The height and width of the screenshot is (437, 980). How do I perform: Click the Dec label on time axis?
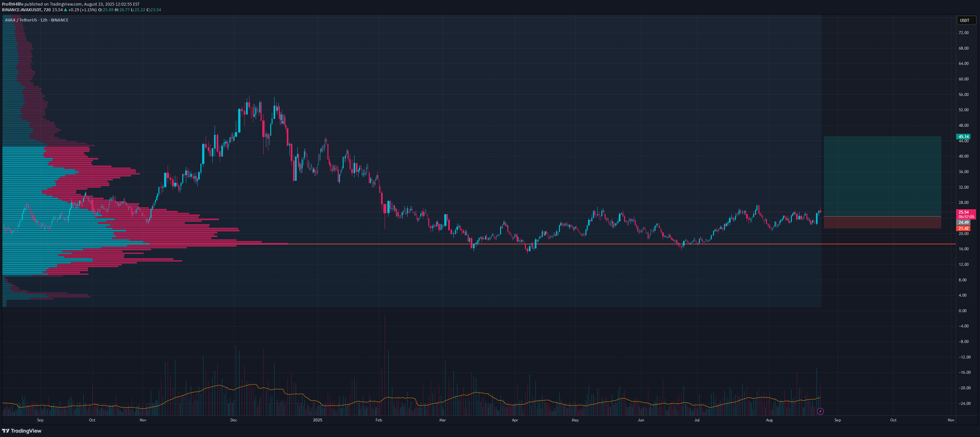click(x=234, y=420)
